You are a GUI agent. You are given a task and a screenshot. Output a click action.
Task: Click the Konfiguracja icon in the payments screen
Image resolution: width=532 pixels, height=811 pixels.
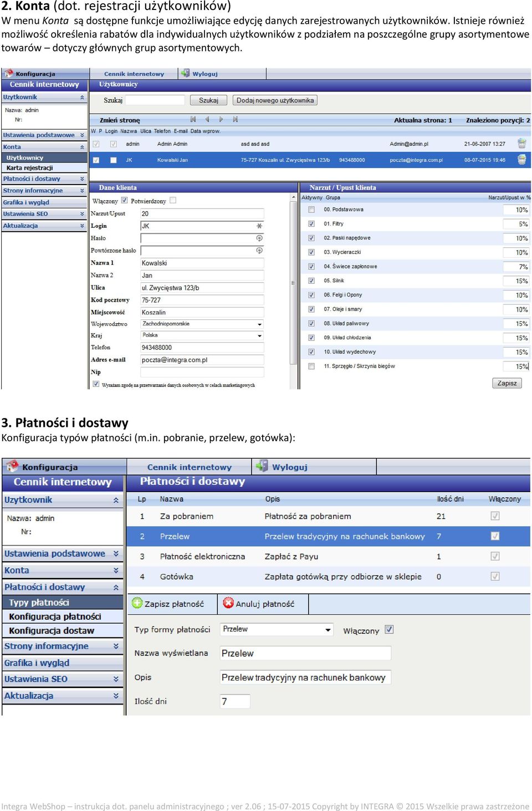coord(12,466)
